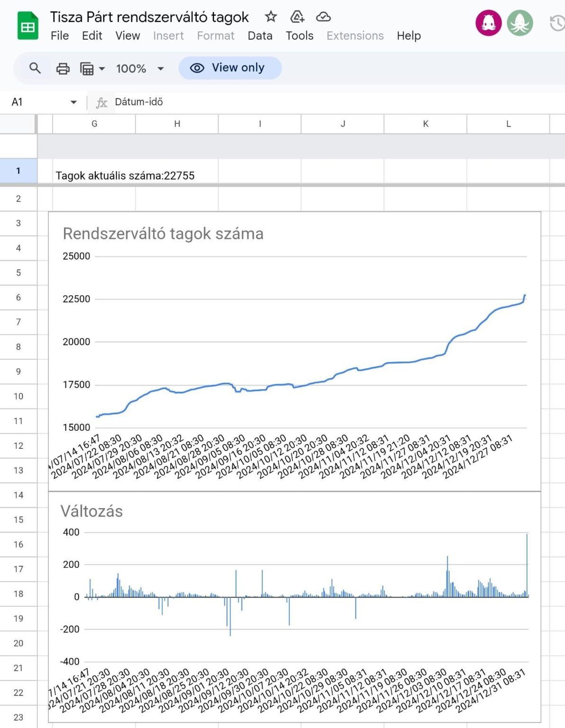Open the Google Sheets home icon

click(28, 26)
